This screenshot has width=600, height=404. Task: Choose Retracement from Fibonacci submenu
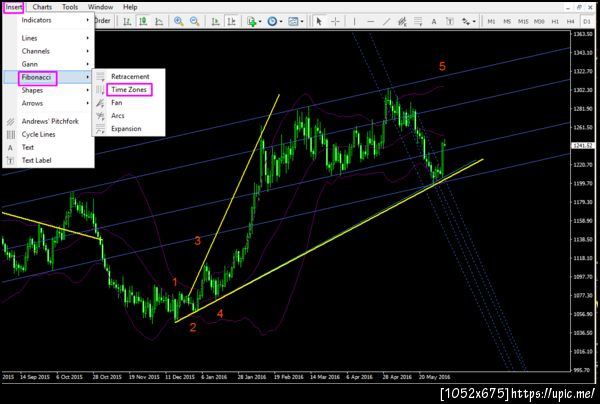point(129,77)
